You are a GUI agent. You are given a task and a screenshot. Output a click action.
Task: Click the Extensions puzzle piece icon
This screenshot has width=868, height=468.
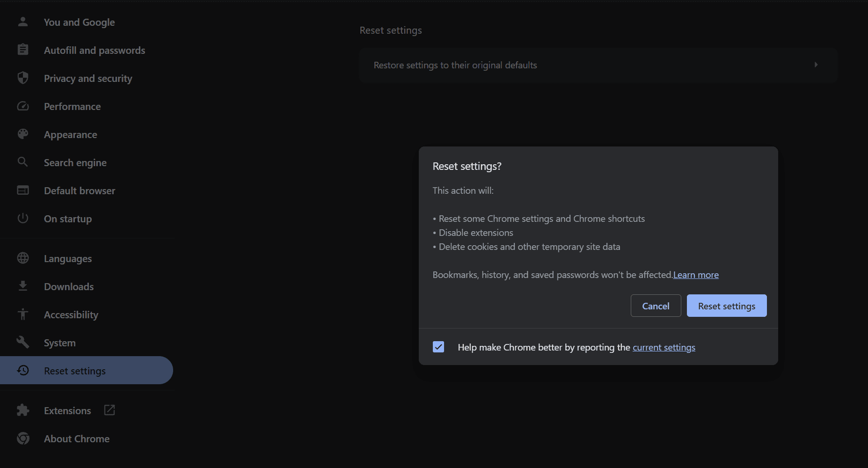pyautogui.click(x=22, y=410)
